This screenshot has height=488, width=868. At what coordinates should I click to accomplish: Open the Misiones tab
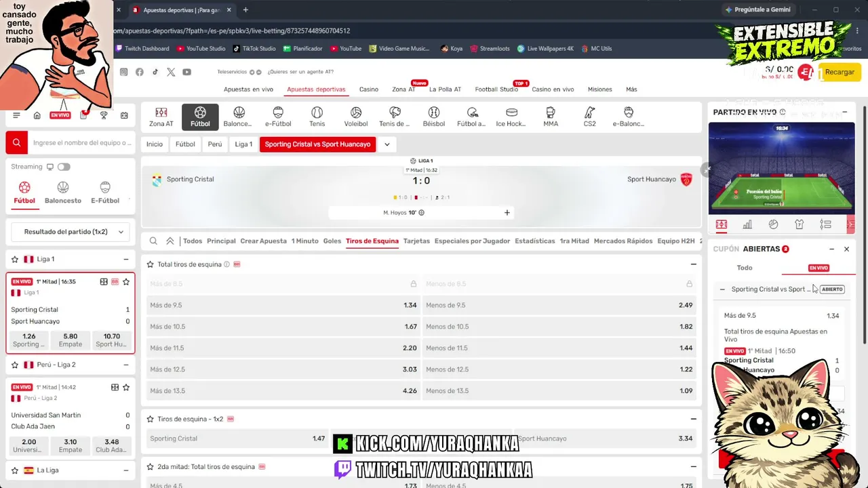click(599, 89)
